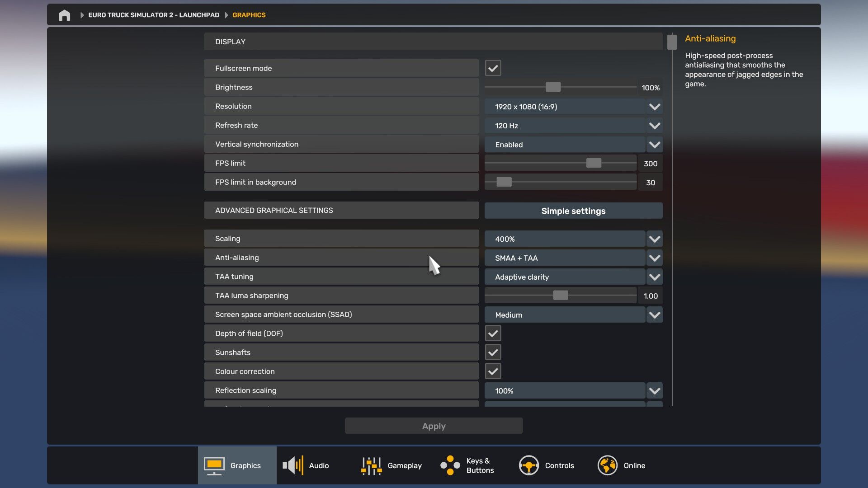The width and height of the screenshot is (868, 488).
Task: Click the Refresh rate row label
Action: 341,125
